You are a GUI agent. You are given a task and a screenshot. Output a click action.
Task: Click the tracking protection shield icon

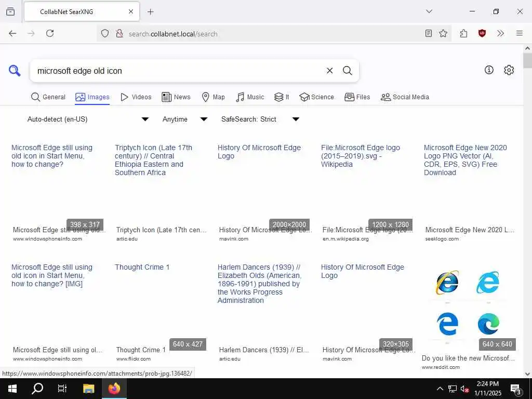[x=105, y=34]
